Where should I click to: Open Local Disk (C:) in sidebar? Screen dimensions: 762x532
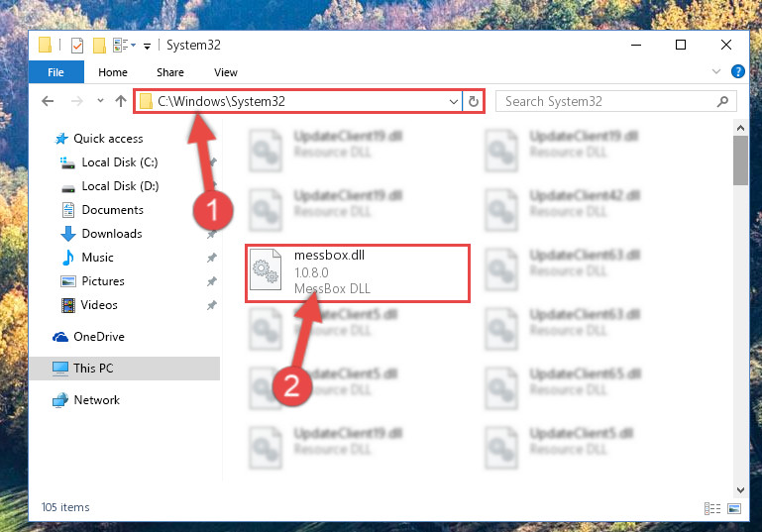point(120,162)
